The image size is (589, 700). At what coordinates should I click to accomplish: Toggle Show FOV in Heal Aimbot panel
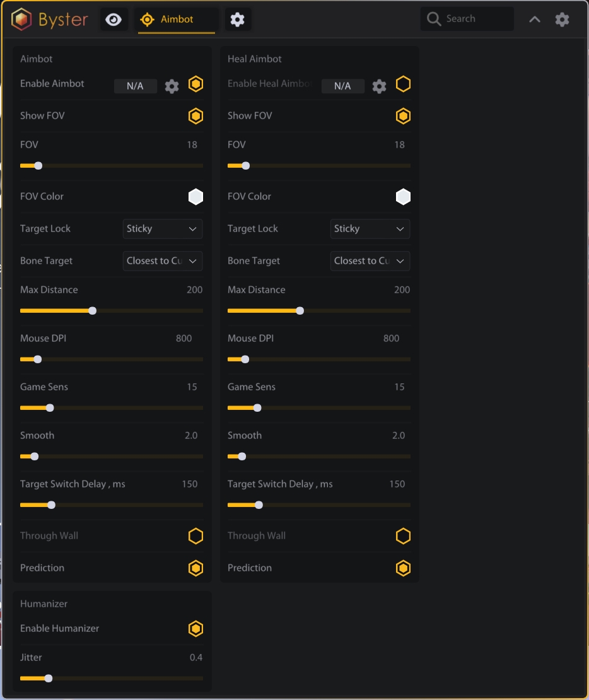(403, 116)
